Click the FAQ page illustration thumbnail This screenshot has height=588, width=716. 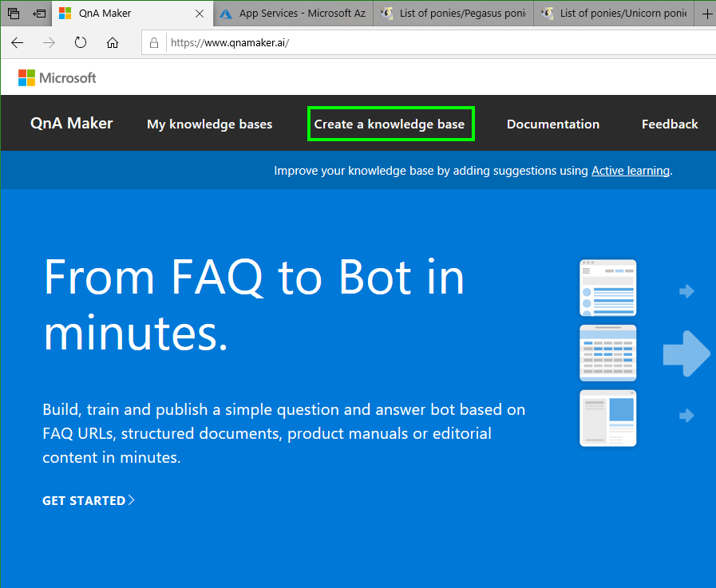[x=607, y=287]
